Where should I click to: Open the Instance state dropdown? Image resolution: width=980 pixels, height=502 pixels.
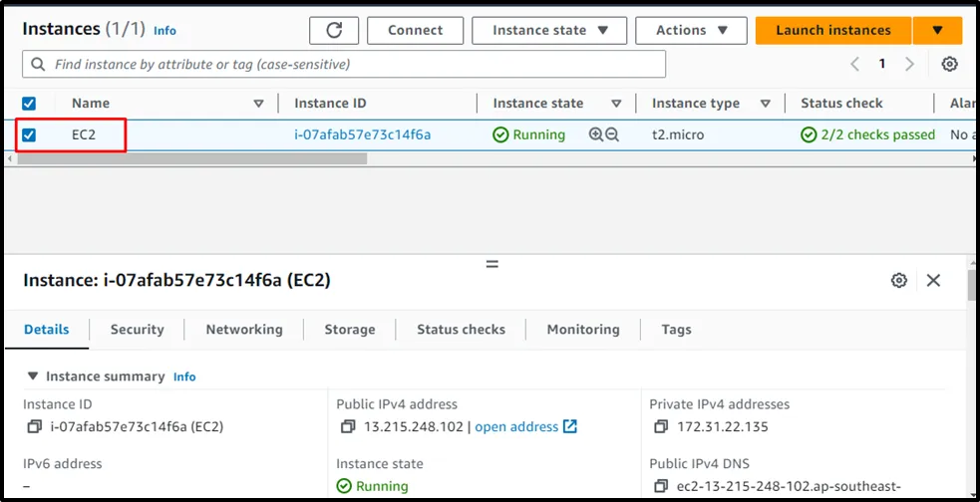point(549,30)
